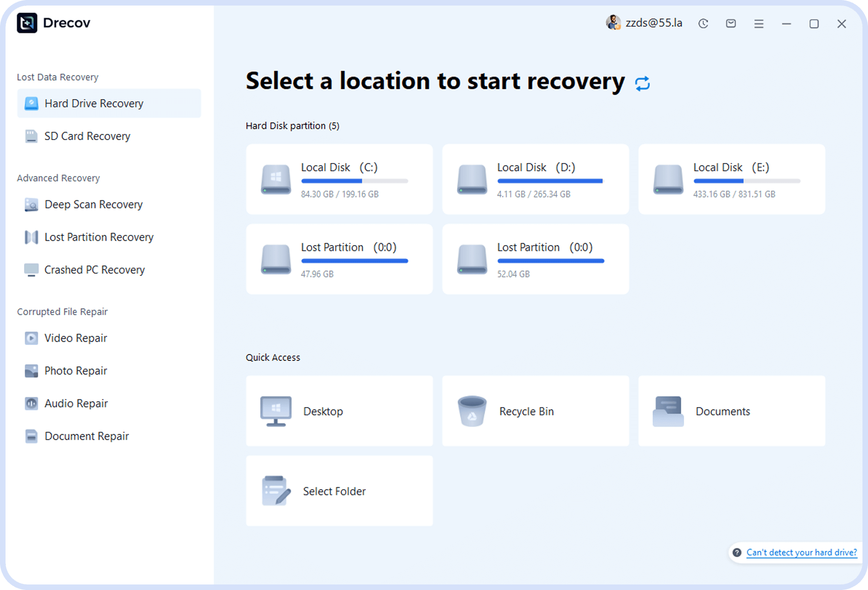Open the hamburger menu in title bar

point(759,23)
